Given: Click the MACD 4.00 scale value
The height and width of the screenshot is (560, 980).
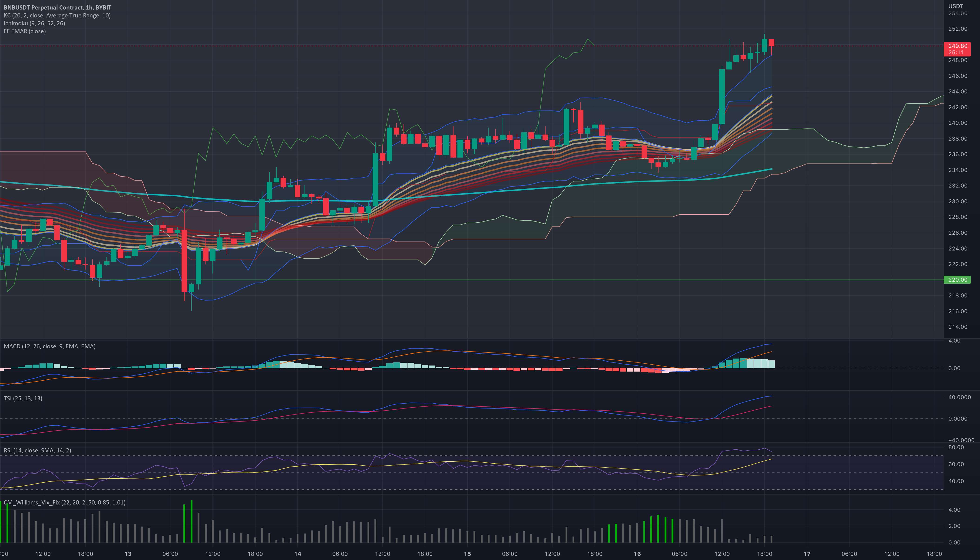Looking at the screenshot, I should [x=954, y=341].
